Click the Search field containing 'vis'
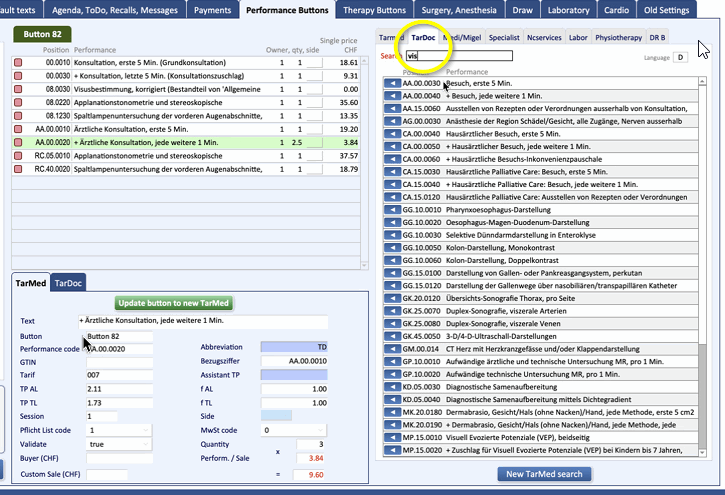This screenshot has width=725, height=495. (458, 56)
